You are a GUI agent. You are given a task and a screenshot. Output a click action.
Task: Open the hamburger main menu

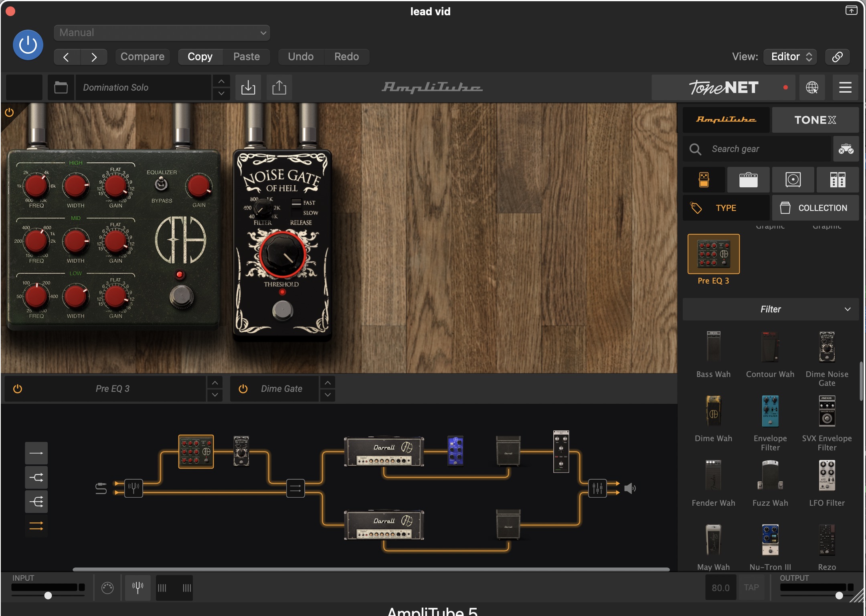pos(845,87)
